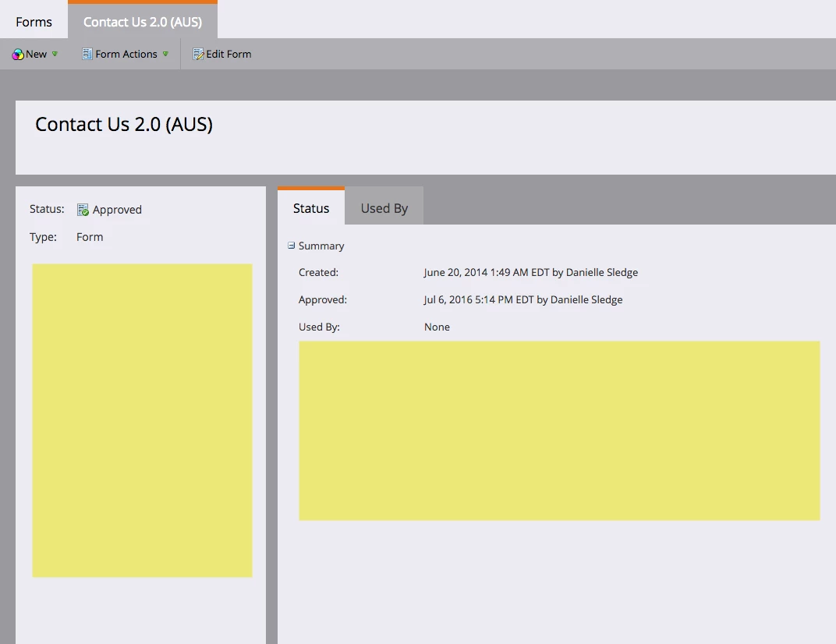
Task: Click the yellow area under Summary
Action: tap(559, 430)
